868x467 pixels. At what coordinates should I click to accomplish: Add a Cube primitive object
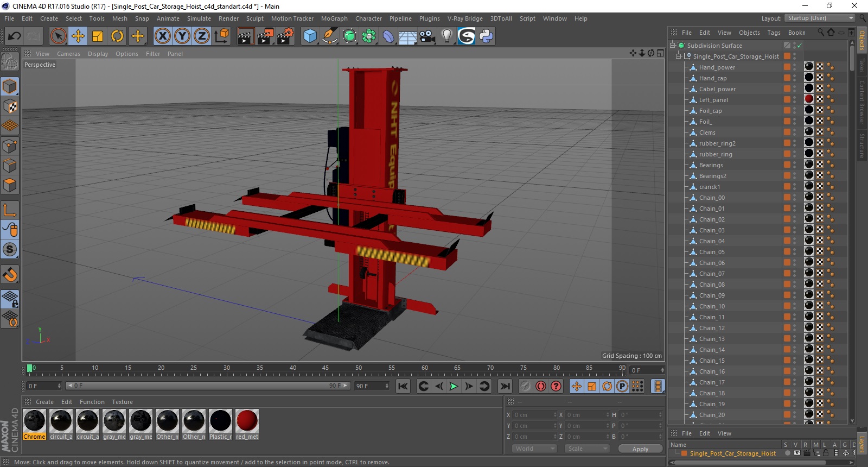310,36
